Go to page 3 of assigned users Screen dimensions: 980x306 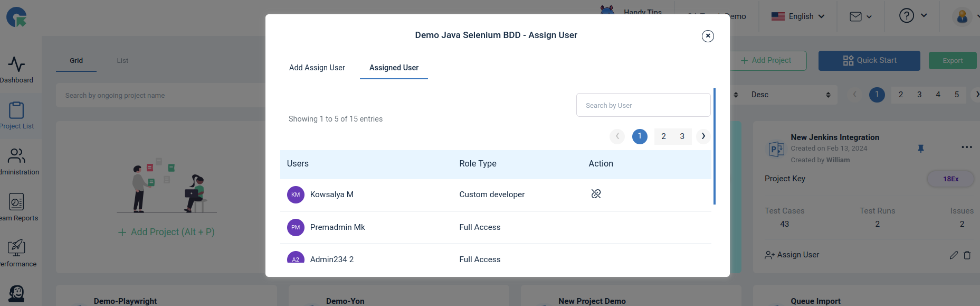(682, 136)
